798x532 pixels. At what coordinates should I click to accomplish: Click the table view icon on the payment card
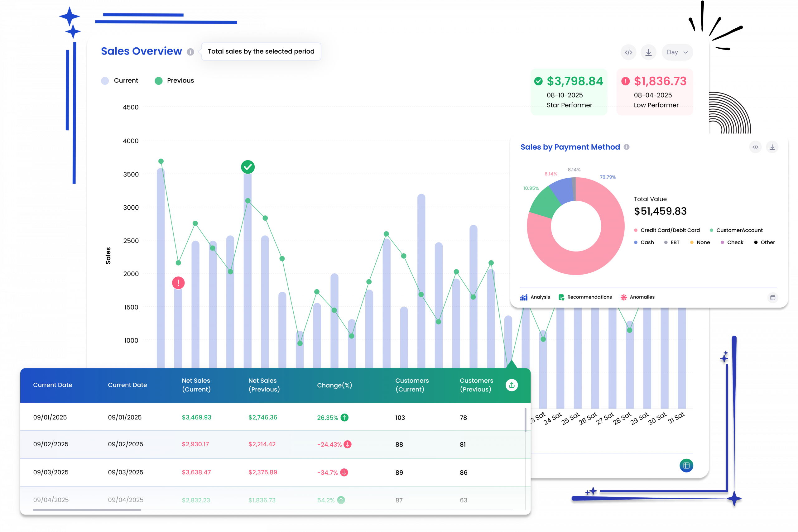[x=773, y=297]
